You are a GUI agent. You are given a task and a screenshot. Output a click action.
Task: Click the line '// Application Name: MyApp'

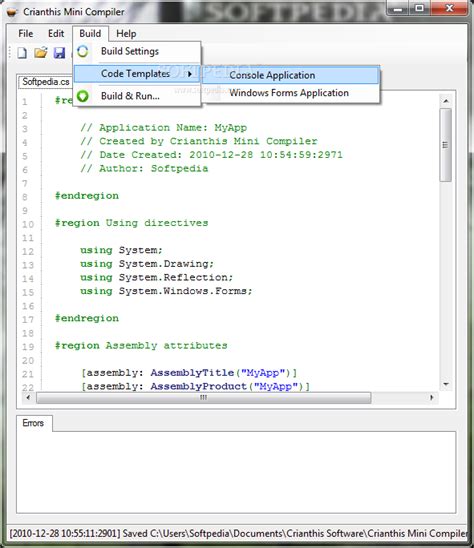coord(164,128)
